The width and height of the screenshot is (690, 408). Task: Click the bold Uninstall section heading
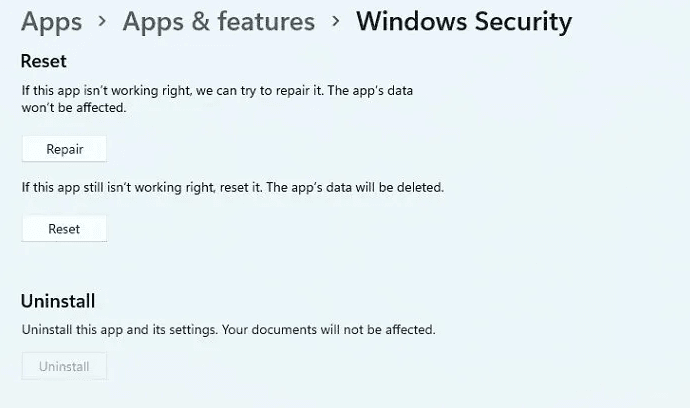pyautogui.click(x=58, y=301)
